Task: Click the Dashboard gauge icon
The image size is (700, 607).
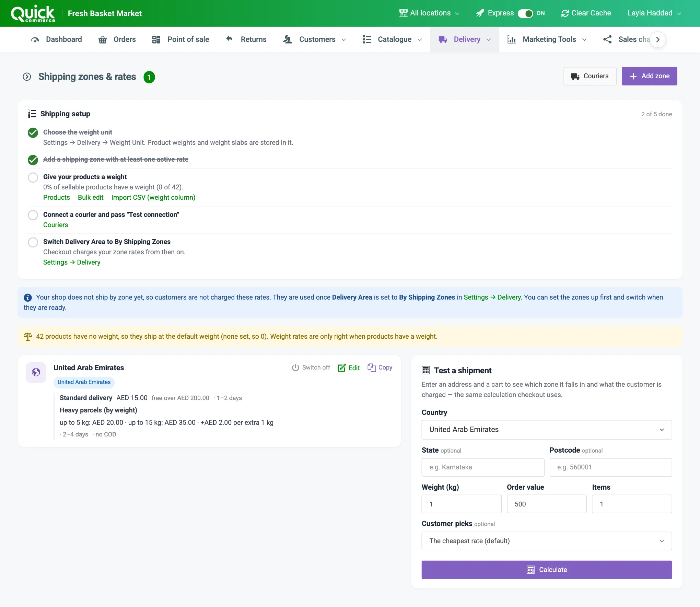Action: click(35, 40)
